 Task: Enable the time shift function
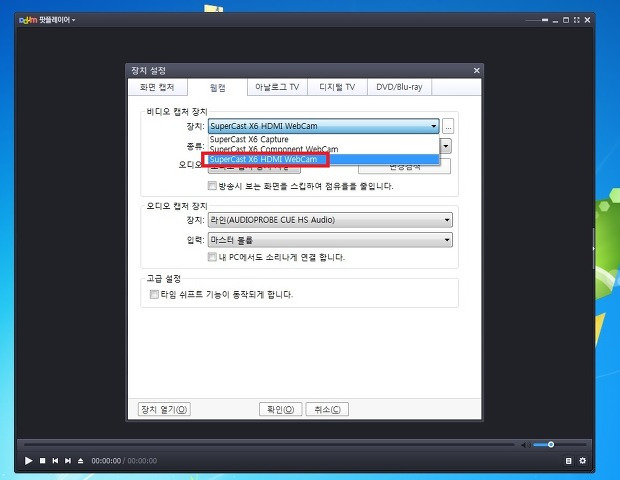[154, 294]
